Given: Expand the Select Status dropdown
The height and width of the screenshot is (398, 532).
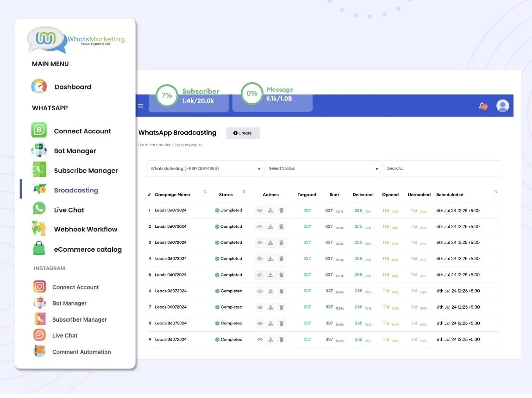Looking at the screenshot, I should click(322, 169).
